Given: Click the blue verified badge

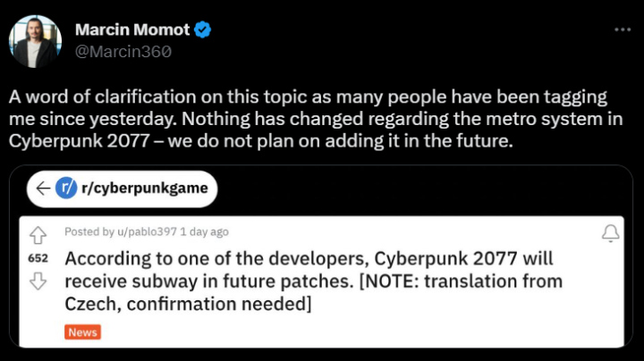Looking at the screenshot, I should pyautogui.click(x=204, y=29).
